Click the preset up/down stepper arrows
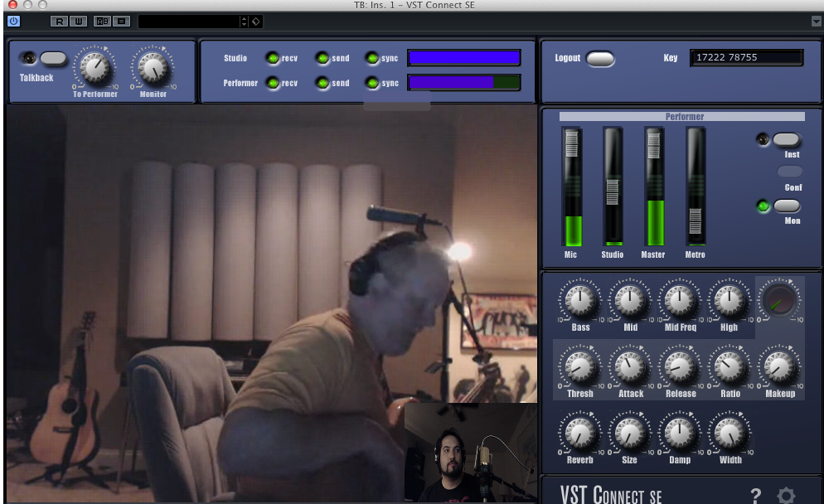Image resolution: width=824 pixels, height=504 pixels. coord(244,21)
